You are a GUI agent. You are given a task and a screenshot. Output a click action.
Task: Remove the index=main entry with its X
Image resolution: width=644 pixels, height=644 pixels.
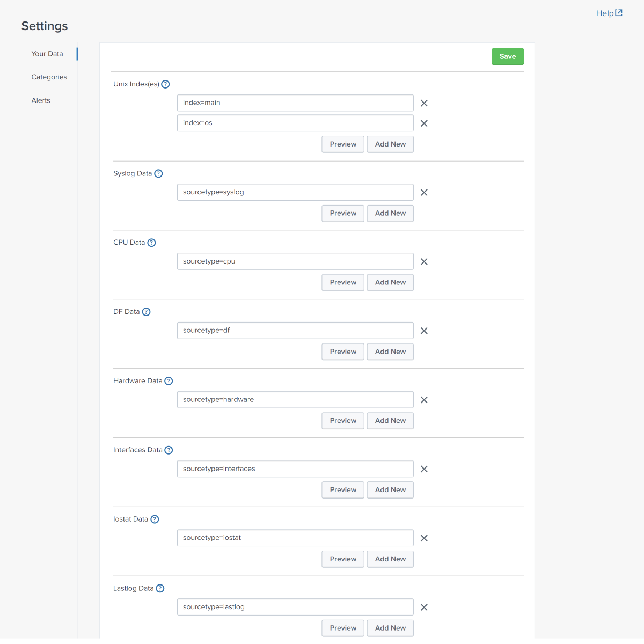click(x=424, y=103)
